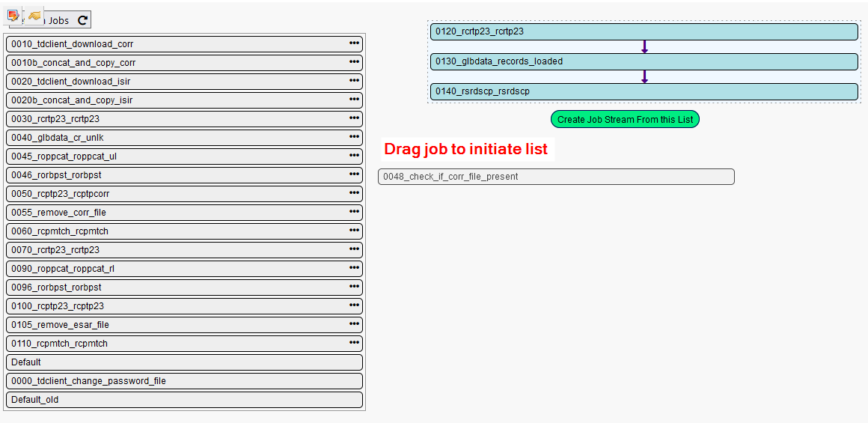Expand options for 0070_rcrtp23_rcrtp23

pyautogui.click(x=354, y=249)
